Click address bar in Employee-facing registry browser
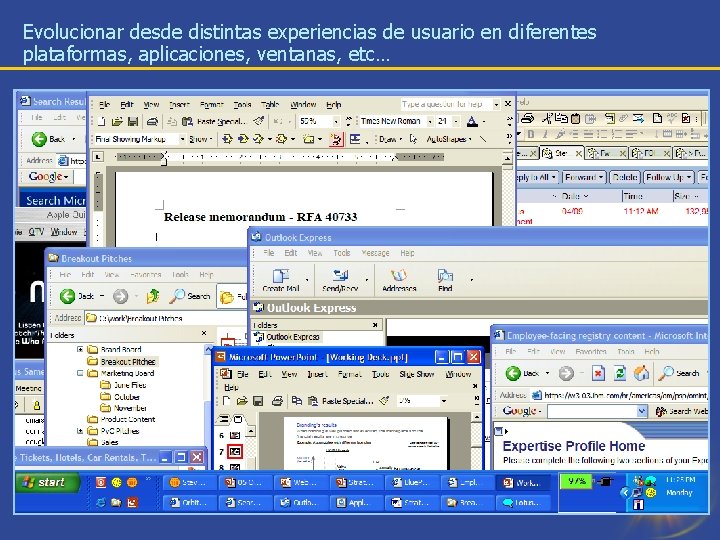The width and height of the screenshot is (720, 540). pos(619,395)
